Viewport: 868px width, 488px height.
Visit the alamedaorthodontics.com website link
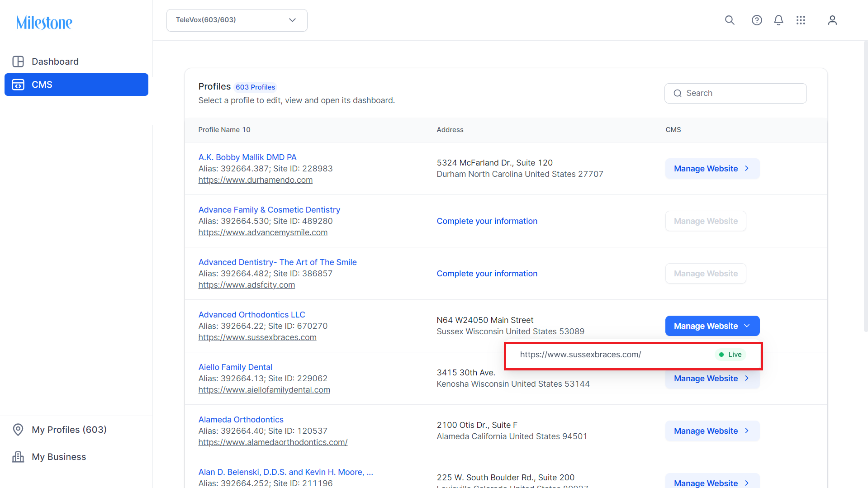click(273, 442)
